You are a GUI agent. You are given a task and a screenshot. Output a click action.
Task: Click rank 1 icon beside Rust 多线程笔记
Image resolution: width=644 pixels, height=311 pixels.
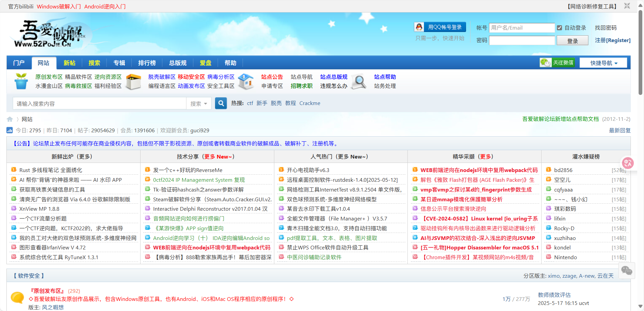[x=14, y=170]
